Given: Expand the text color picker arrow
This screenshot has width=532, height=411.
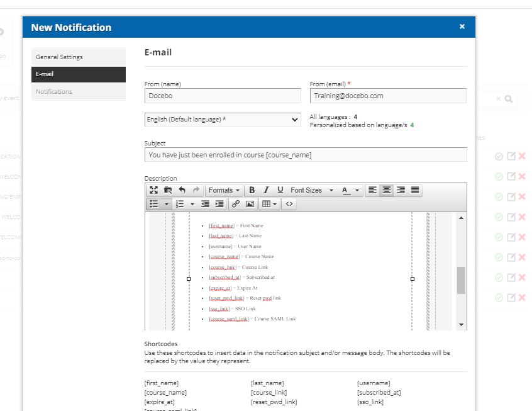Looking at the screenshot, I should 357,190.
